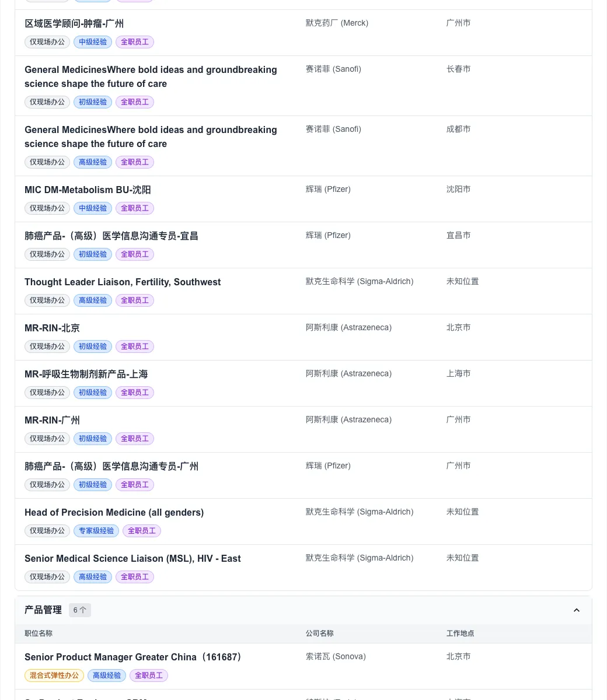Click 高级经验 tag under Thought Leader Liaison
The height and width of the screenshot is (700, 607).
tap(93, 300)
